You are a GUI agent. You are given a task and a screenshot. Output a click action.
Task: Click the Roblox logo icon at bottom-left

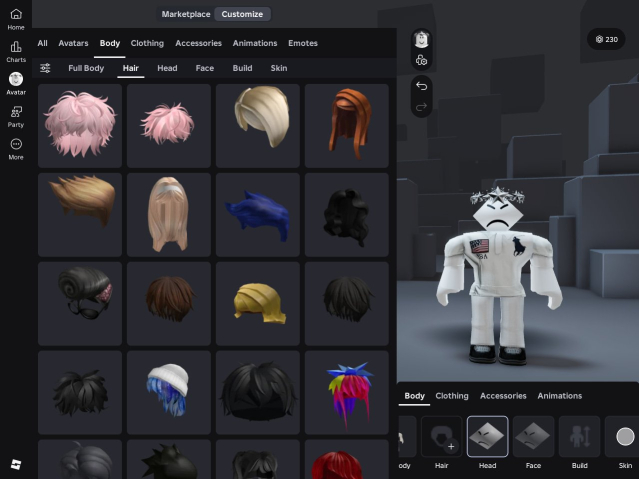[x=16, y=465]
